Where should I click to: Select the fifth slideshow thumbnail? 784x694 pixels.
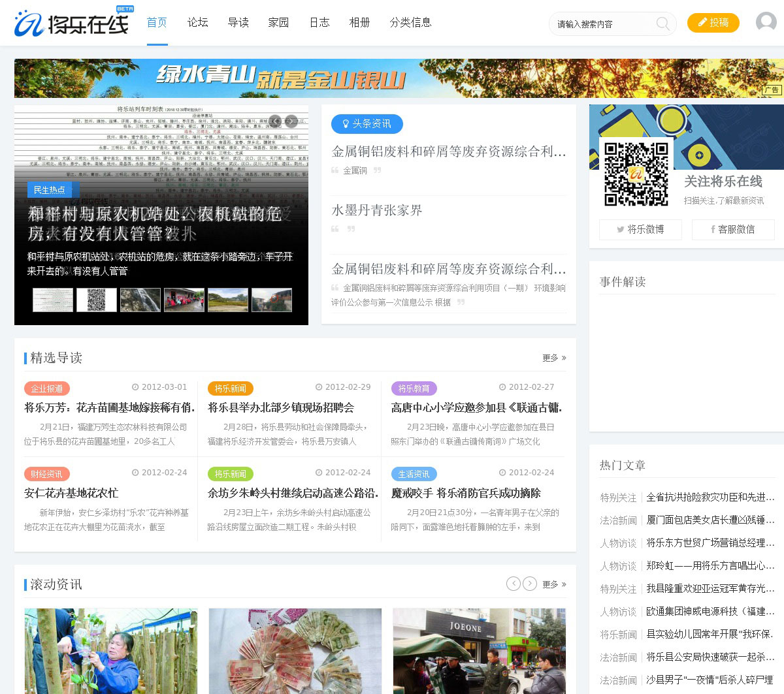coord(228,300)
